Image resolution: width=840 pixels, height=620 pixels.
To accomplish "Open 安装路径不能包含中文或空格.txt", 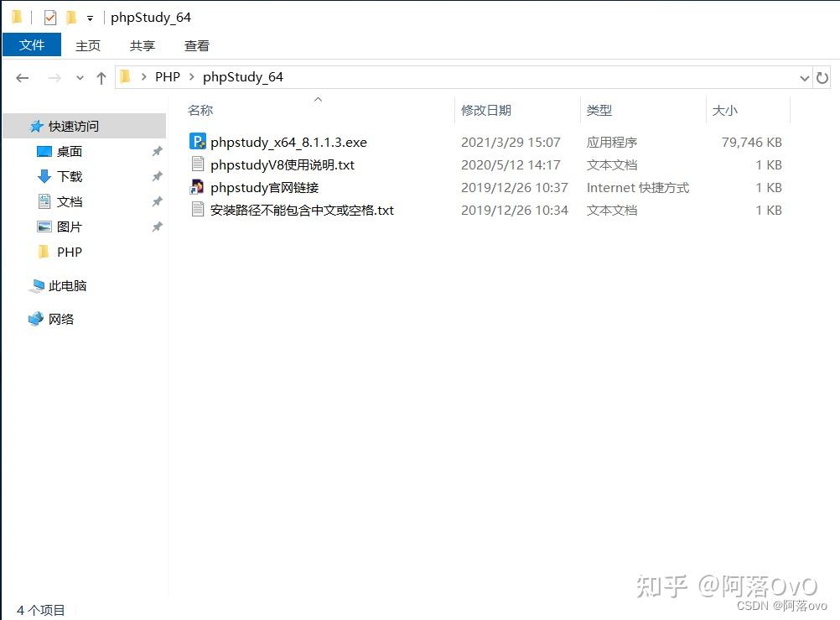I will click(302, 210).
